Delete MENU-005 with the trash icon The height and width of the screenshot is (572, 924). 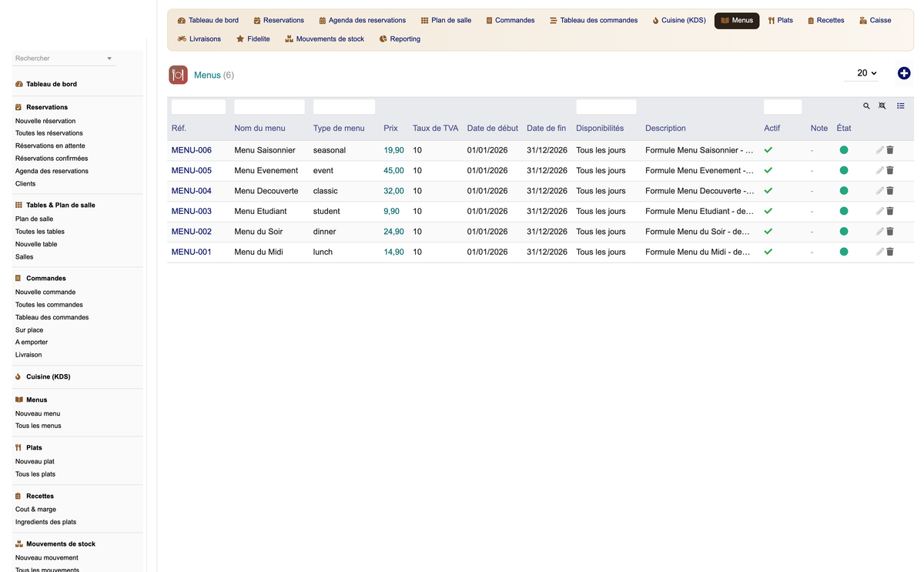point(890,170)
